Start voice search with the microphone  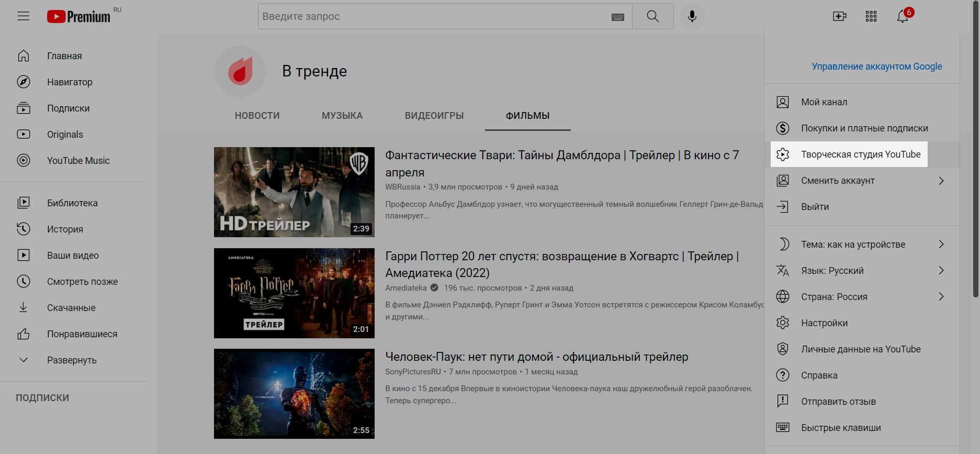coord(692,16)
